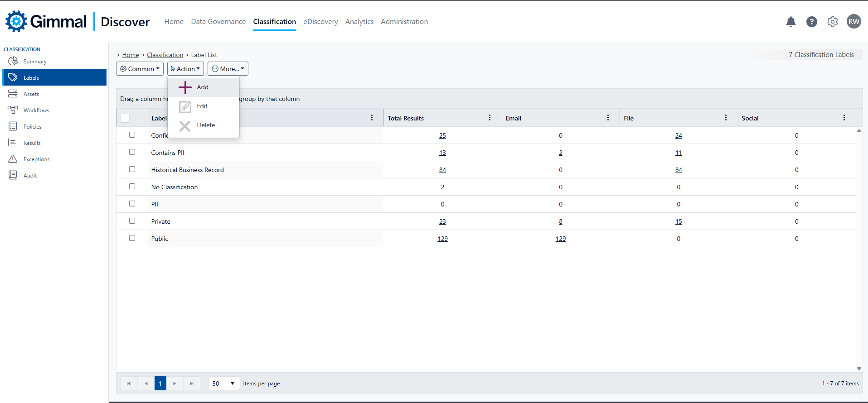This screenshot has height=403, width=868.
Task: Open the settings gear icon
Action: (x=832, y=22)
